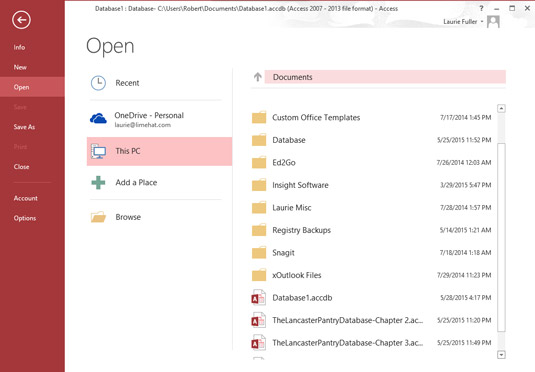
Task: Click the back arrow circle icon
Action: 21,20
